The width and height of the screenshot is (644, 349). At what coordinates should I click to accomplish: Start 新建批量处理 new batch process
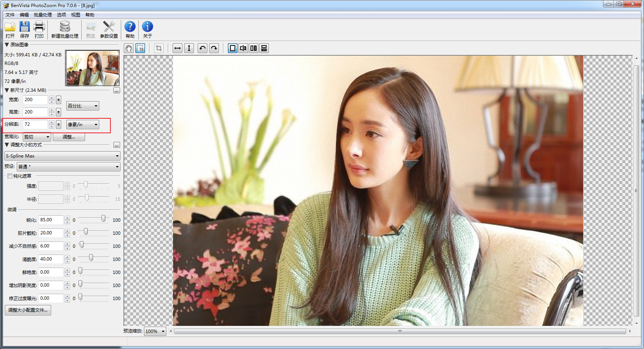coord(65,29)
